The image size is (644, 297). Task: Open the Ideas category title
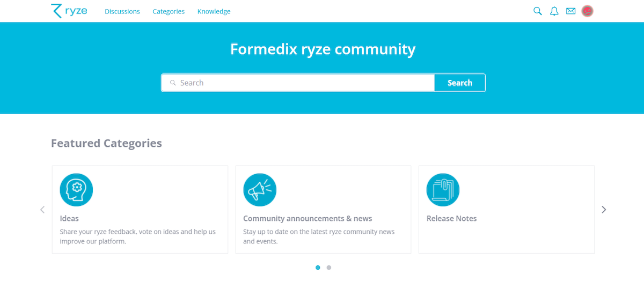[69, 218]
